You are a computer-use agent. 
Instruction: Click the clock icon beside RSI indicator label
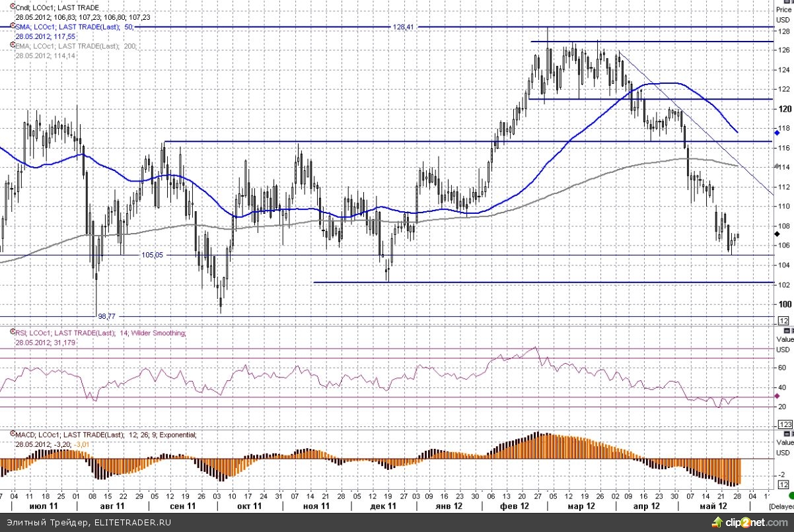pyautogui.click(x=12, y=333)
